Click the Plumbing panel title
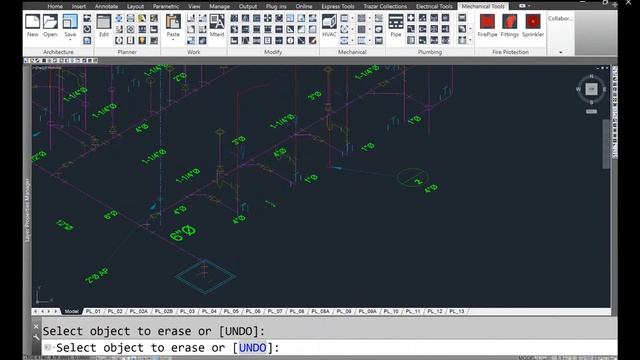 430,52
